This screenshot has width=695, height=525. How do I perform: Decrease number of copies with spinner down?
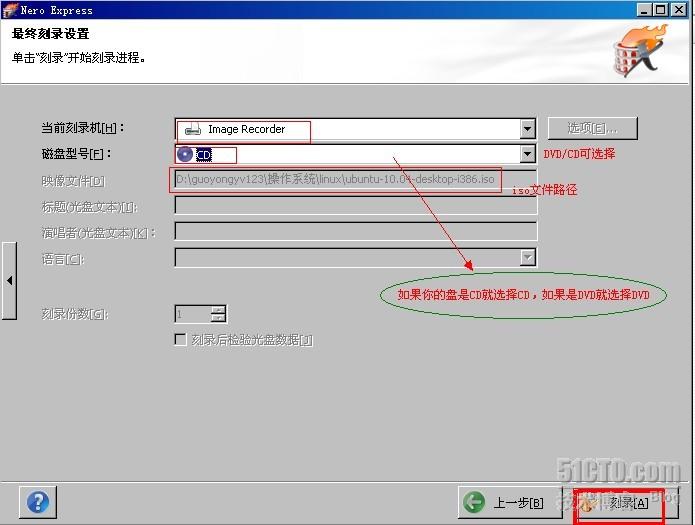coord(218,318)
